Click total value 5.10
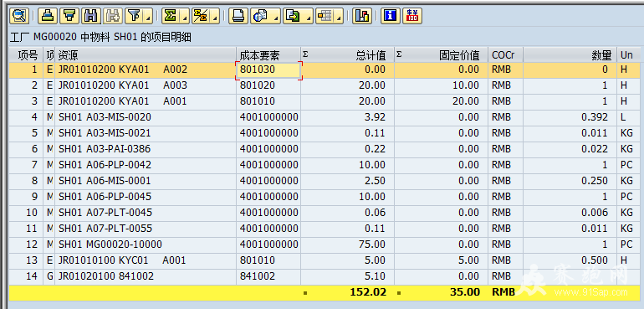This screenshot has height=309, width=644. click(347, 276)
